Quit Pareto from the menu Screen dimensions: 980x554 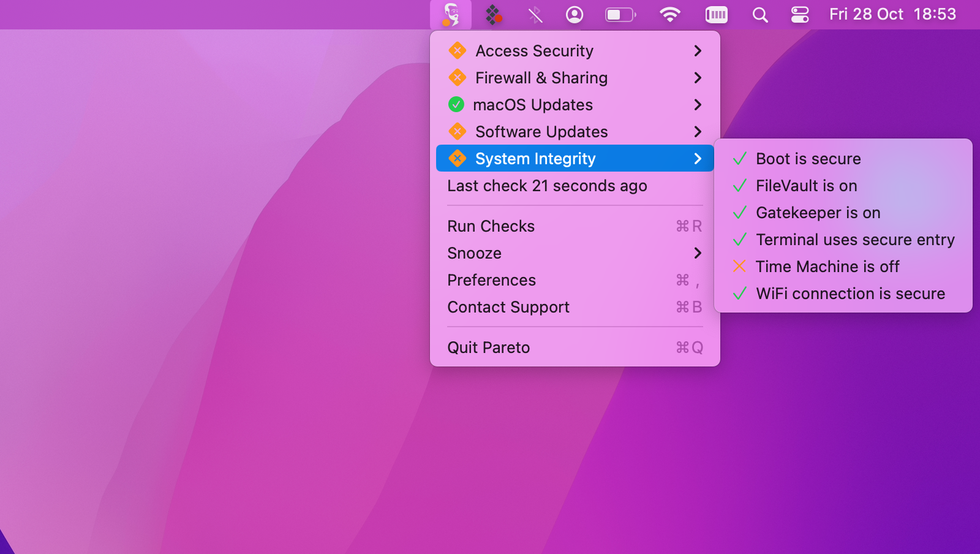575,347
